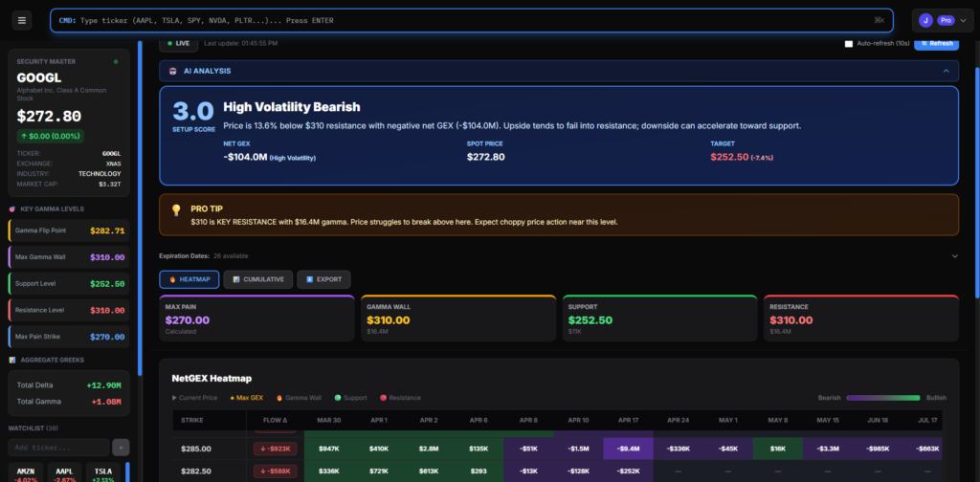The width and height of the screenshot is (980, 482).
Task: Click the green Support legend dot
Action: click(338, 398)
